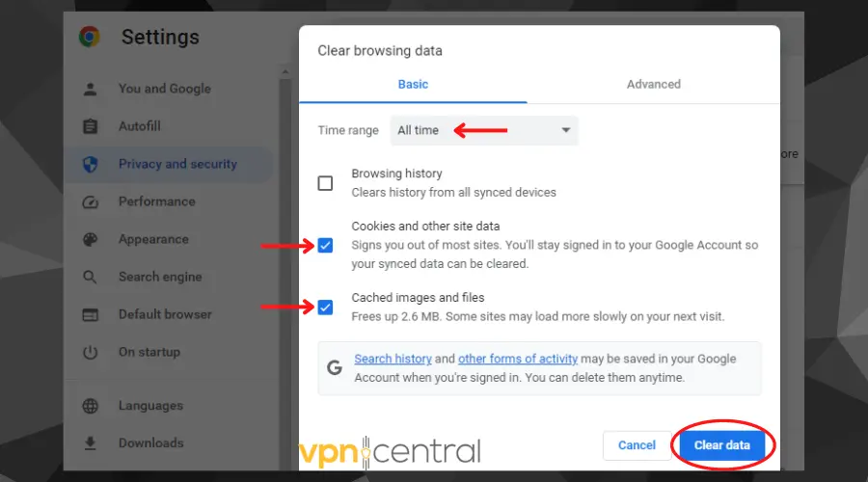
Task: Click the On startup power icon
Action: 90,352
